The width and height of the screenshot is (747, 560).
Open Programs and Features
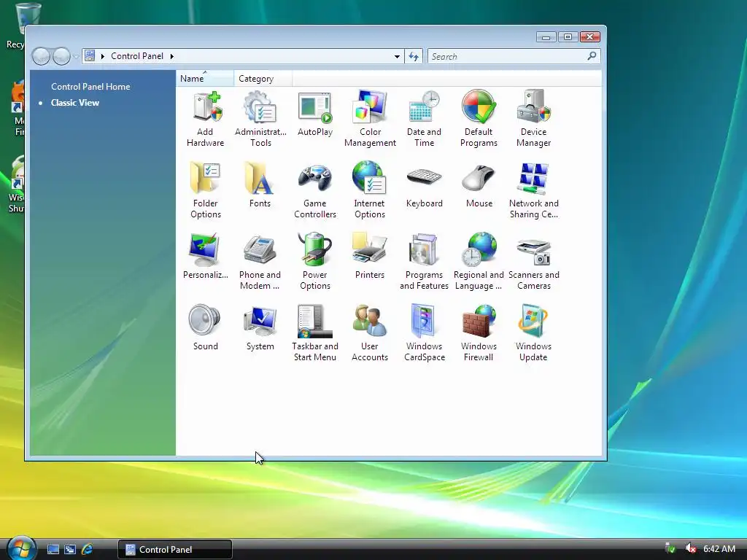point(424,262)
